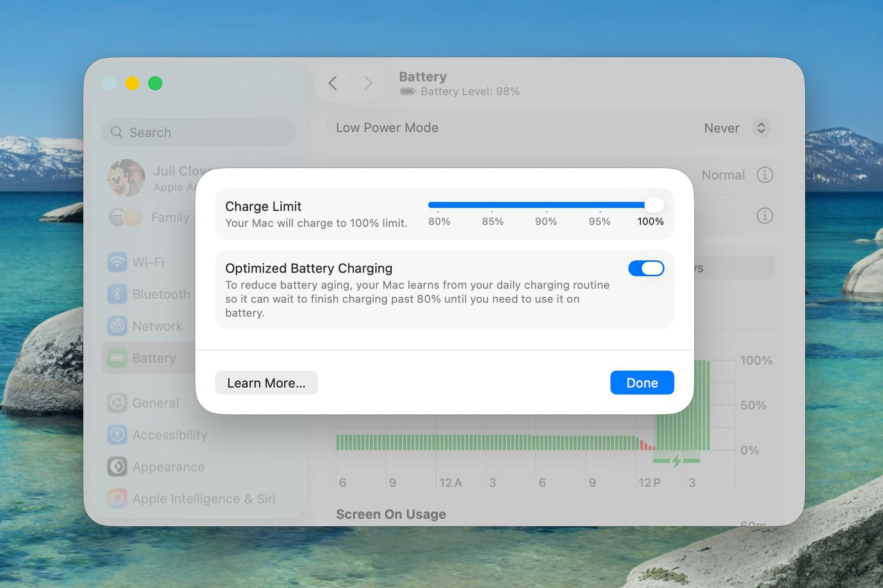Click the Wi-Fi icon in sidebar
The width and height of the screenshot is (883, 588).
(117, 262)
